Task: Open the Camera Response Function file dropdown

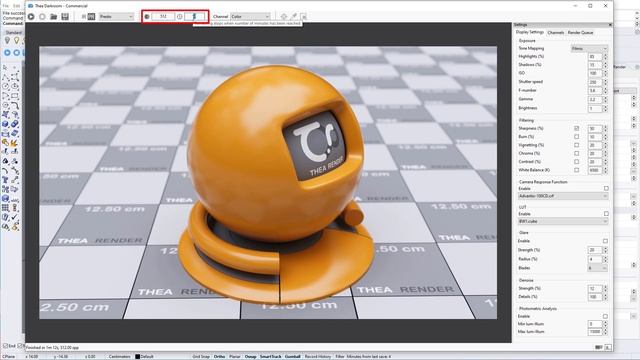Action: [x=562, y=196]
